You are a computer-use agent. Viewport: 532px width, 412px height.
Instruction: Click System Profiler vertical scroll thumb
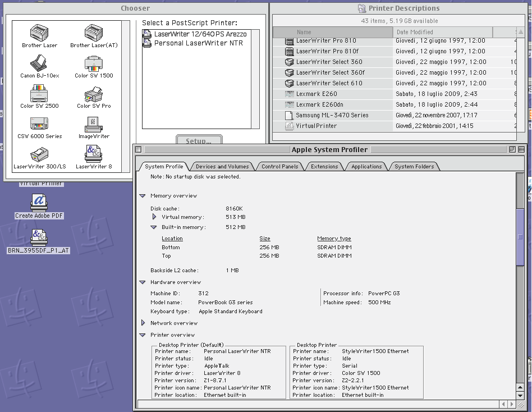coord(520,237)
